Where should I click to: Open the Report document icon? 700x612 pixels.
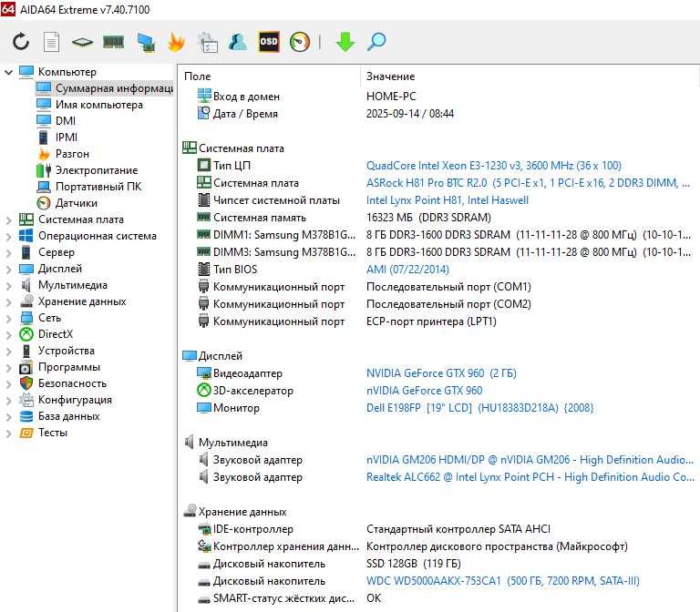pos(51,42)
